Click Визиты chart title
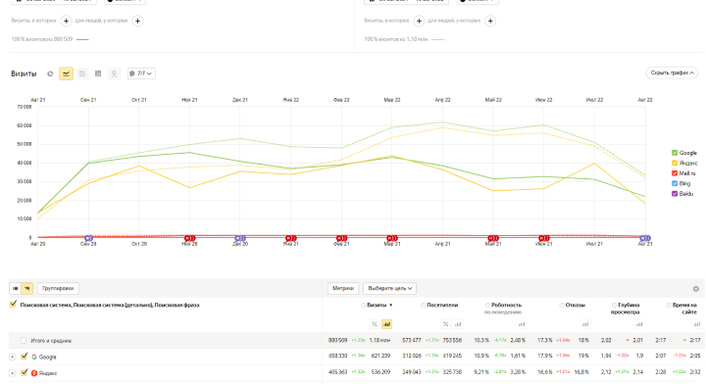 23,73
